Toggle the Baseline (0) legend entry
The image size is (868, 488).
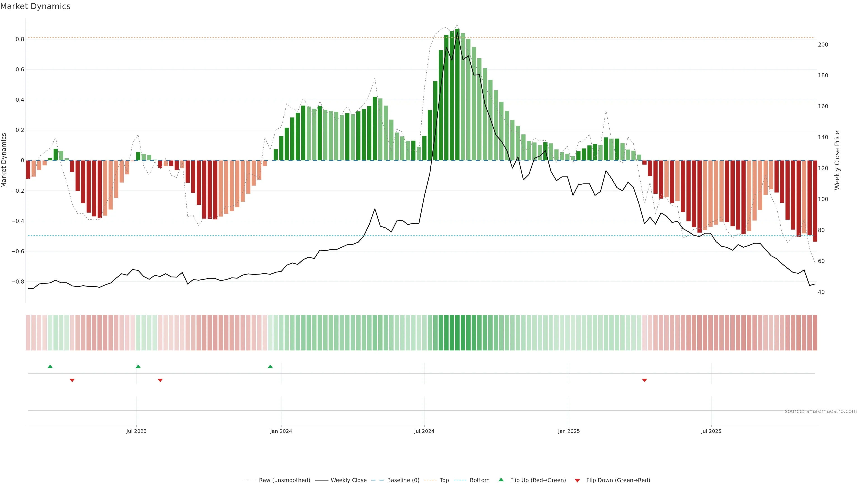point(403,480)
